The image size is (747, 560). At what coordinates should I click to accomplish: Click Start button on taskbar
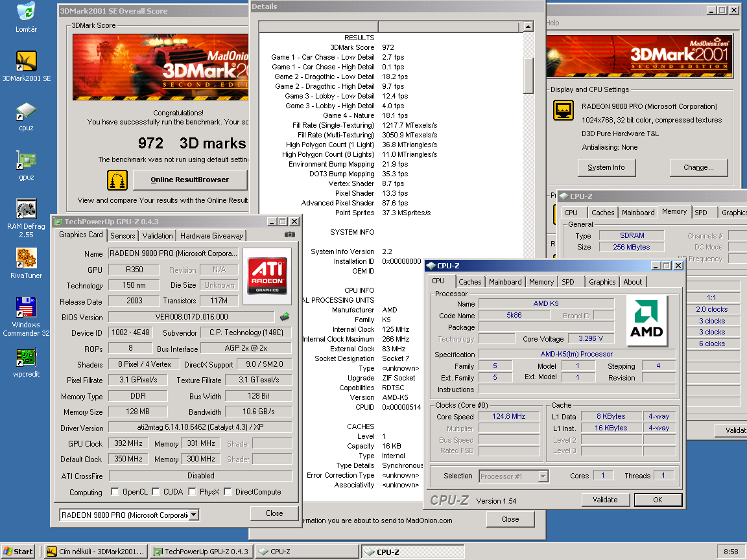19,552
